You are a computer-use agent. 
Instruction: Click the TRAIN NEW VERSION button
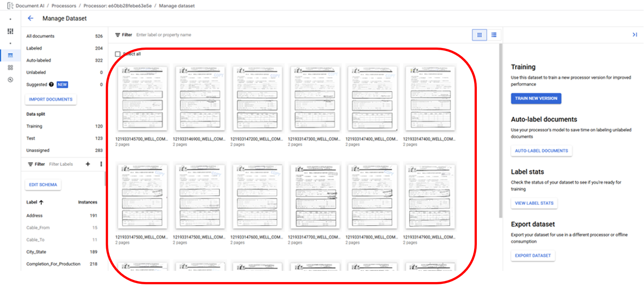(536, 98)
